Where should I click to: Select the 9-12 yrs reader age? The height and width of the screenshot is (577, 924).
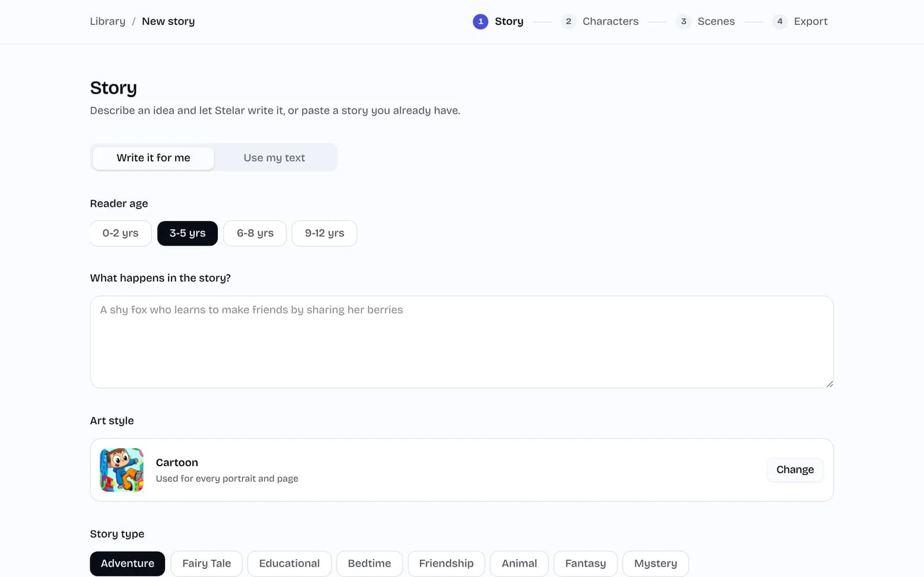point(325,233)
